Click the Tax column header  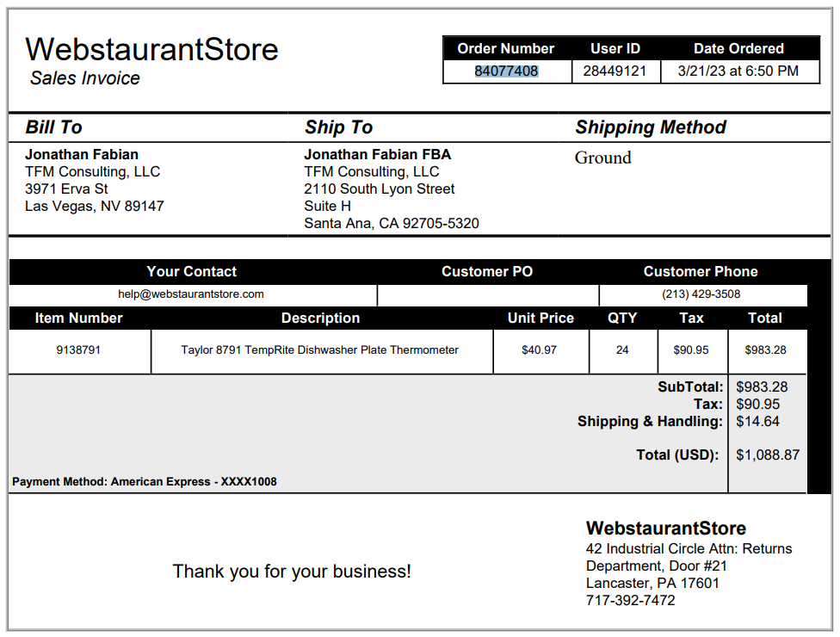click(x=691, y=318)
